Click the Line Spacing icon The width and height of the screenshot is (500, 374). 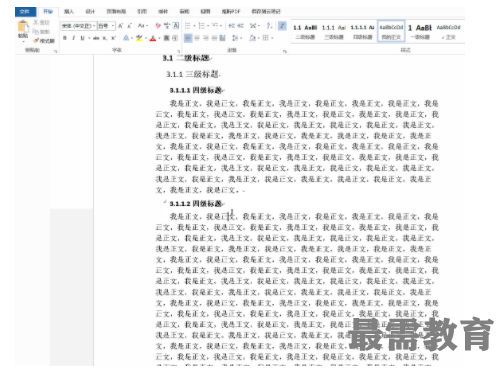235,38
